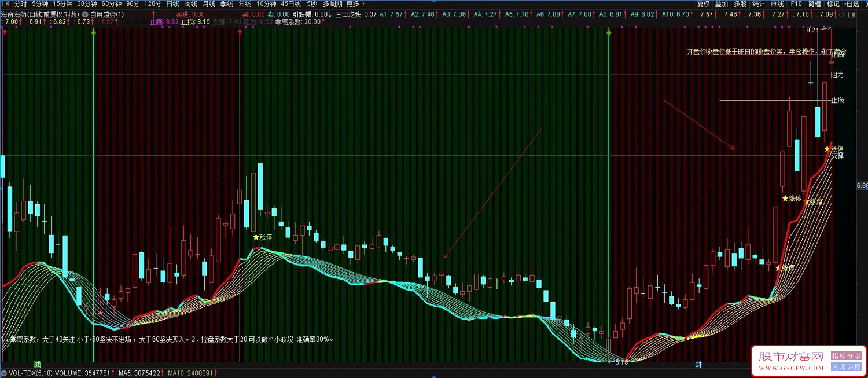Select the yellow 张停 star marker

point(256,237)
